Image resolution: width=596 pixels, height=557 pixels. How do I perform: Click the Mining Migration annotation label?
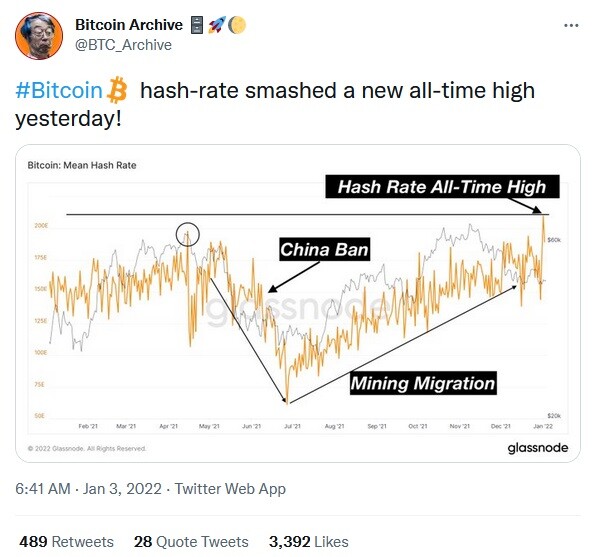click(x=423, y=383)
